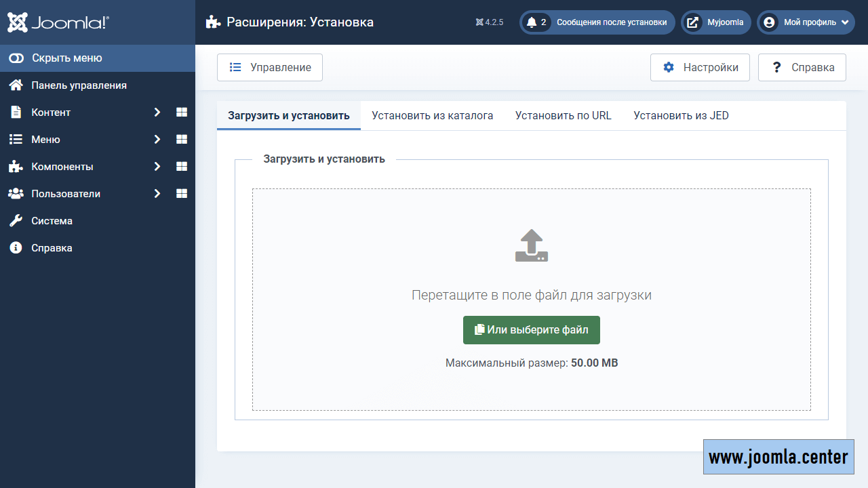Open the Пользователи dashboard grid icon

[182, 194]
